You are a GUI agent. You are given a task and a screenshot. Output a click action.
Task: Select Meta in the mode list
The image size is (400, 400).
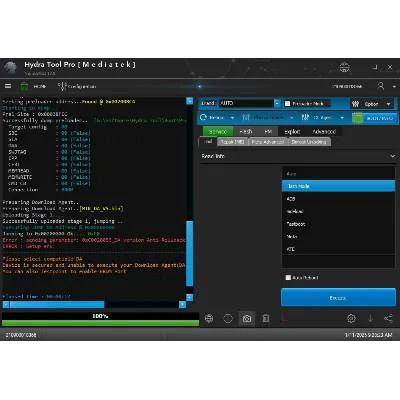tap(338, 236)
